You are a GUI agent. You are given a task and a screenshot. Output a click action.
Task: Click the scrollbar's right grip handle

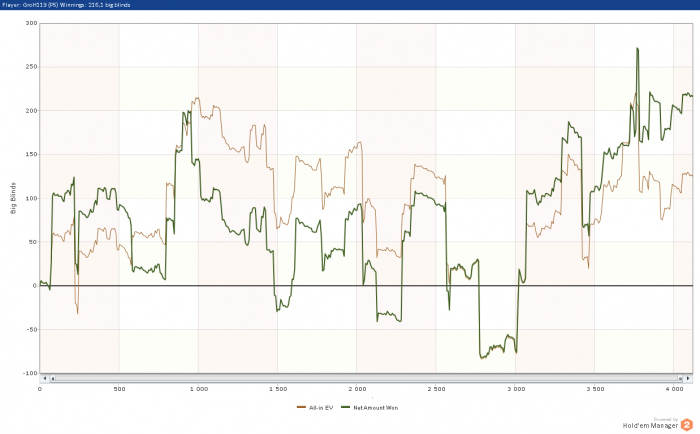(x=680, y=379)
